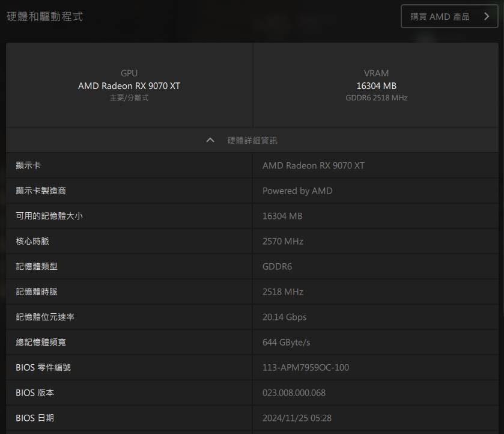Click the 023.008.000.068 BIOS version value
Viewport: 504px width, 434px height.
tap(294, 393)
